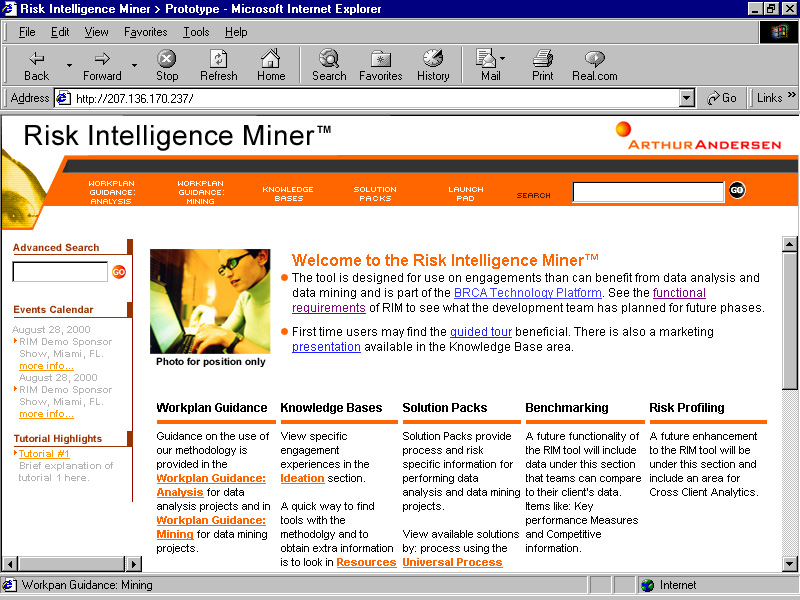Click the sidebar horizontal scrollbar left arrow
Image resolution: width=800 pixels, height=600 pixels.
(10, 564)
